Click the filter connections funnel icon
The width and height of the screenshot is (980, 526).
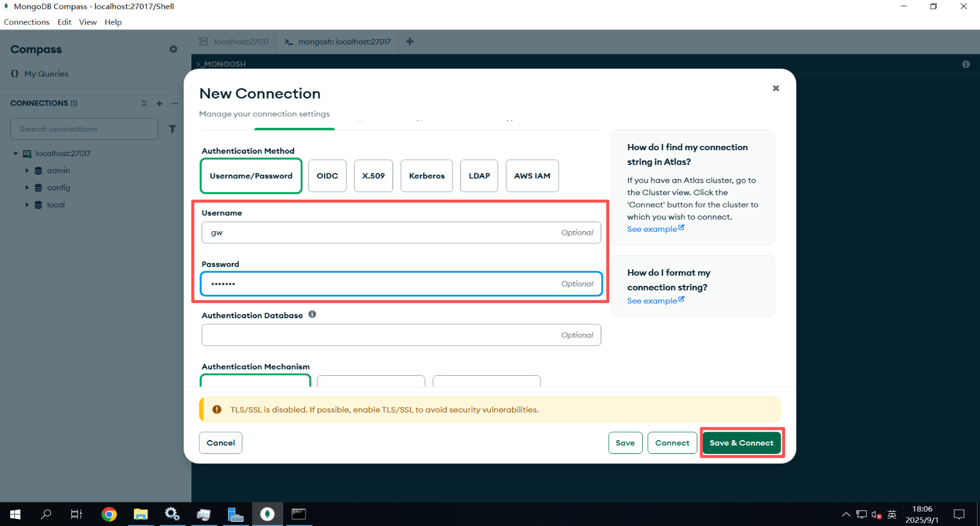pos(172,129)
